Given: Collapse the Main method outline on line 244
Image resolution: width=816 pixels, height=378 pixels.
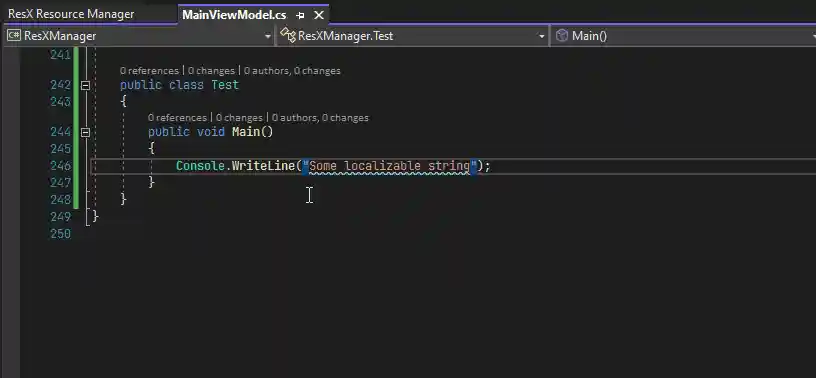Looking at the screenshot, I should pyautogui.click(x=85, y=132).
